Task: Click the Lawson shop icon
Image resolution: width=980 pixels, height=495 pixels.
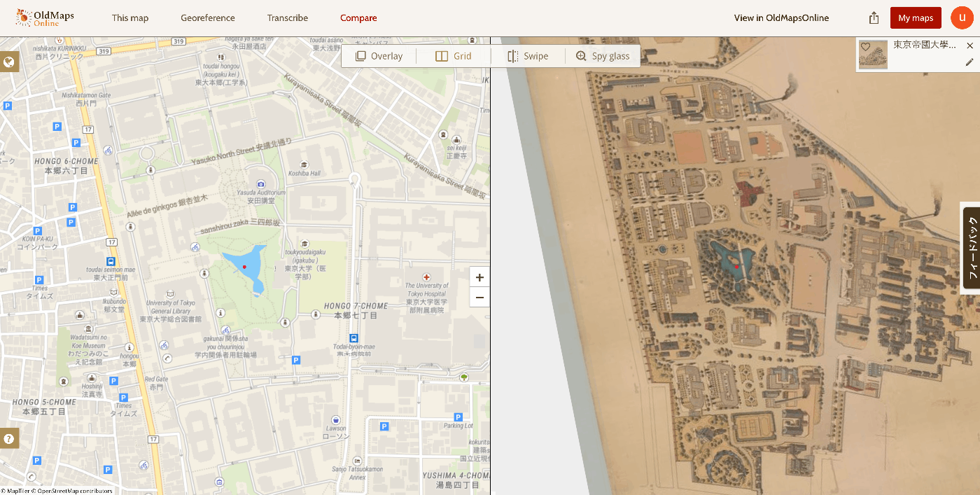Action: tap(336, 420)
